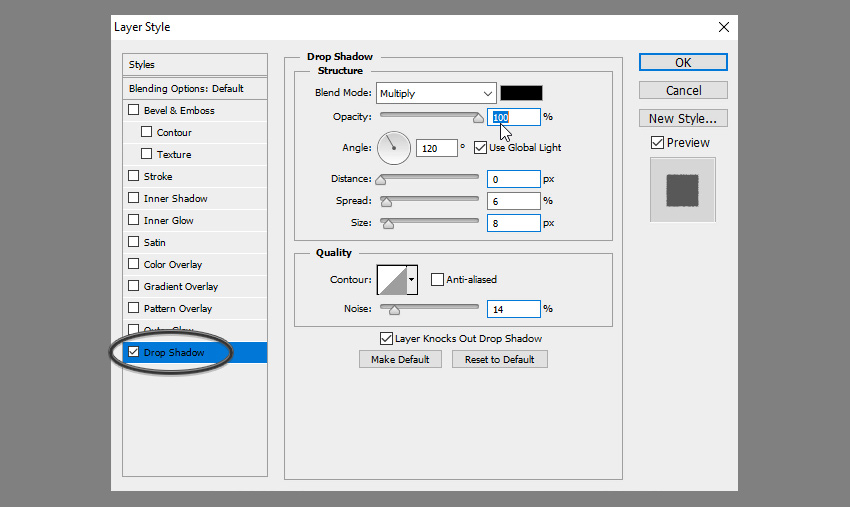This screenshot has width=850, height=507.
Task: Click the Opacity slider handle
Action: pyautogui.click(x=478, y=118)
